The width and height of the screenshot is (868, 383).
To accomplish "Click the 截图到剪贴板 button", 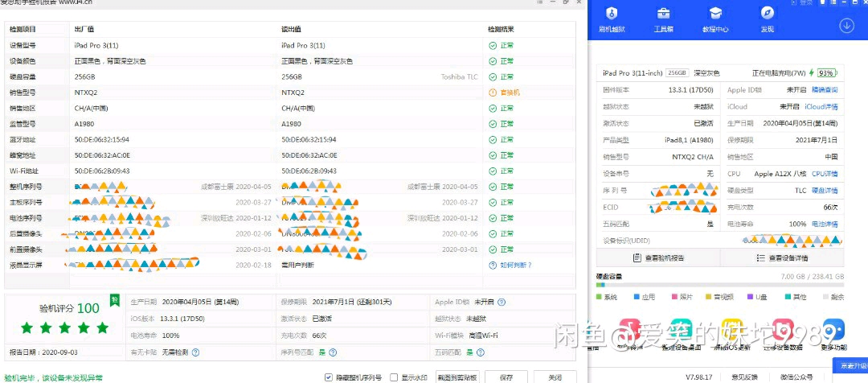I will (x=458, y=377).
